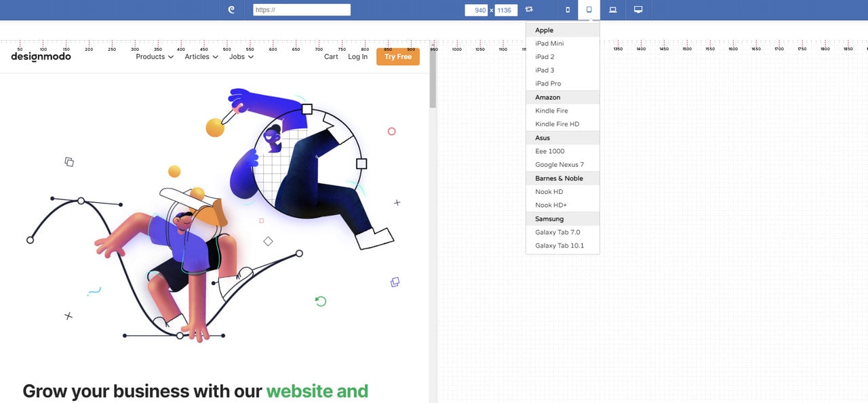The image size is (868, 403).
Task: Choose Nook HD from device list
Action: [563, 192]
